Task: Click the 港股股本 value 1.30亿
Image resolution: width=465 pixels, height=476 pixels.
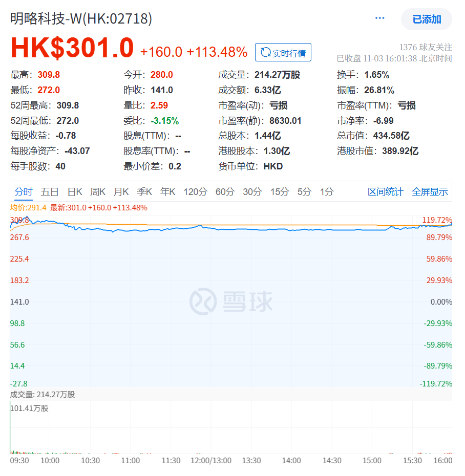Action: (x=277, y=151)
